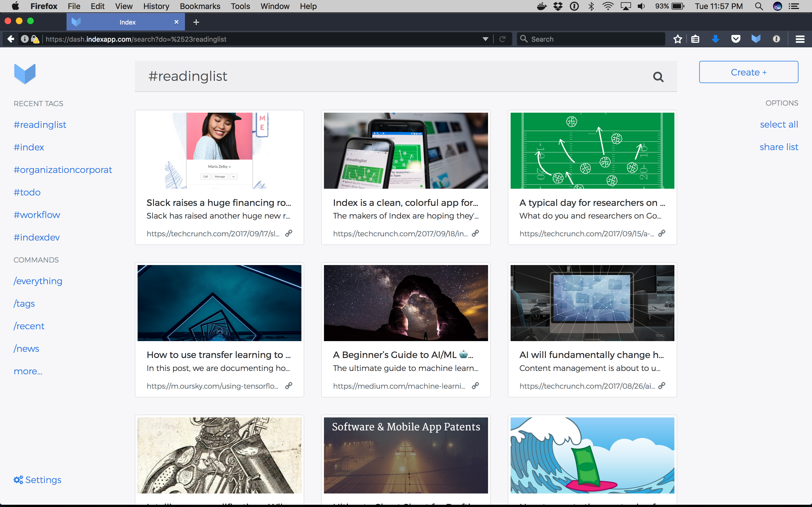
Task: Click the Index logo in the sidebar
Action: click(25, 74)
